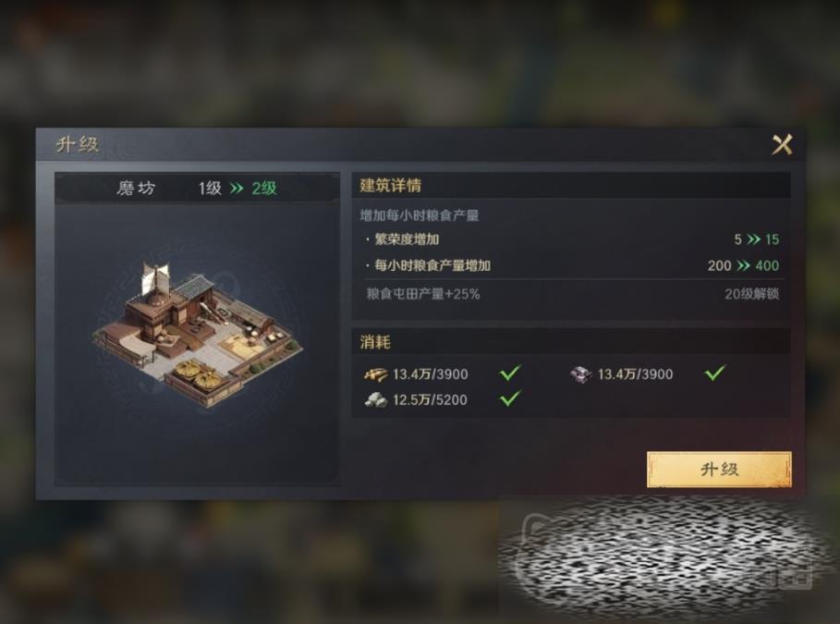This screenshot has height=624, width=840.
Task: Click the iron ore resource icon
Action: (580, 374)
